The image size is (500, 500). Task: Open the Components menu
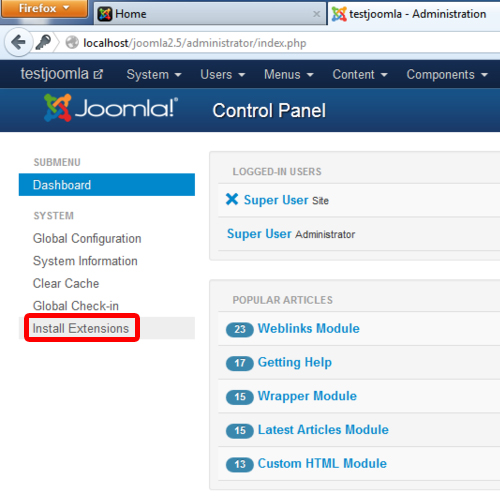[x=447, y=74]
